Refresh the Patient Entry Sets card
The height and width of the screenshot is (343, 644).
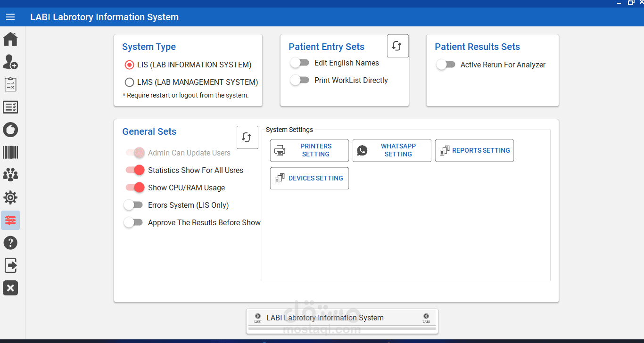coord(397,46)
